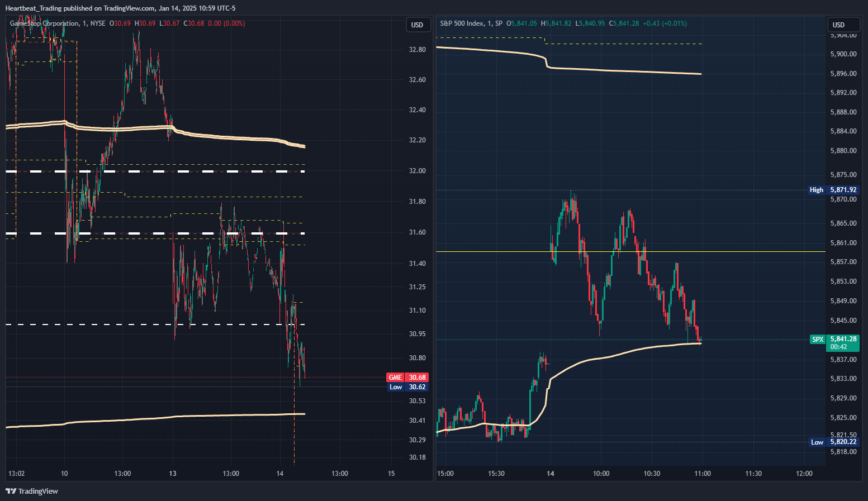Select the Low 30.62 price label
Viewport: 868px width, 501px height.
(409, 387)
